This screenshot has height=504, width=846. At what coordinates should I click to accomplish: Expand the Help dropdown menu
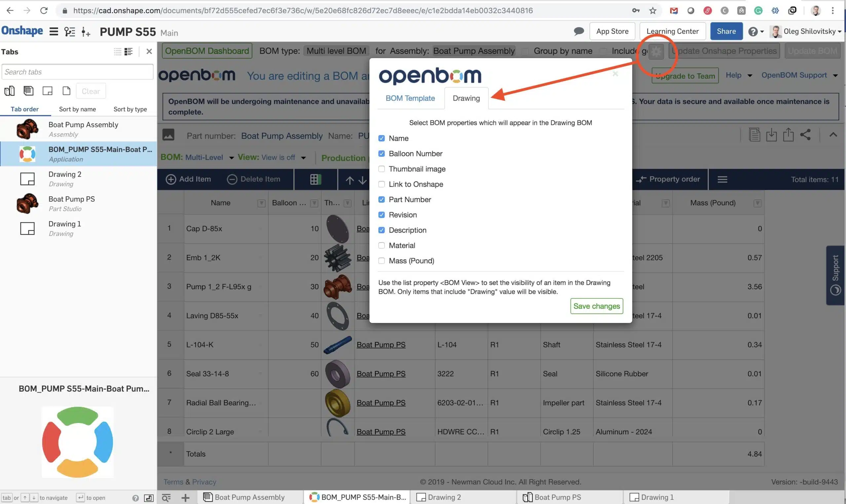[739, 75]
